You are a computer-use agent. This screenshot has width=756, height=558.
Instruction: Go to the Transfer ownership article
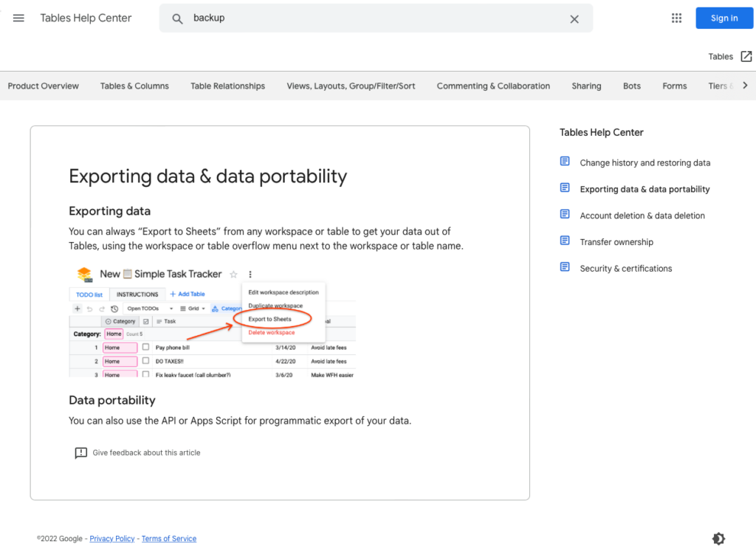pos(616,242)
